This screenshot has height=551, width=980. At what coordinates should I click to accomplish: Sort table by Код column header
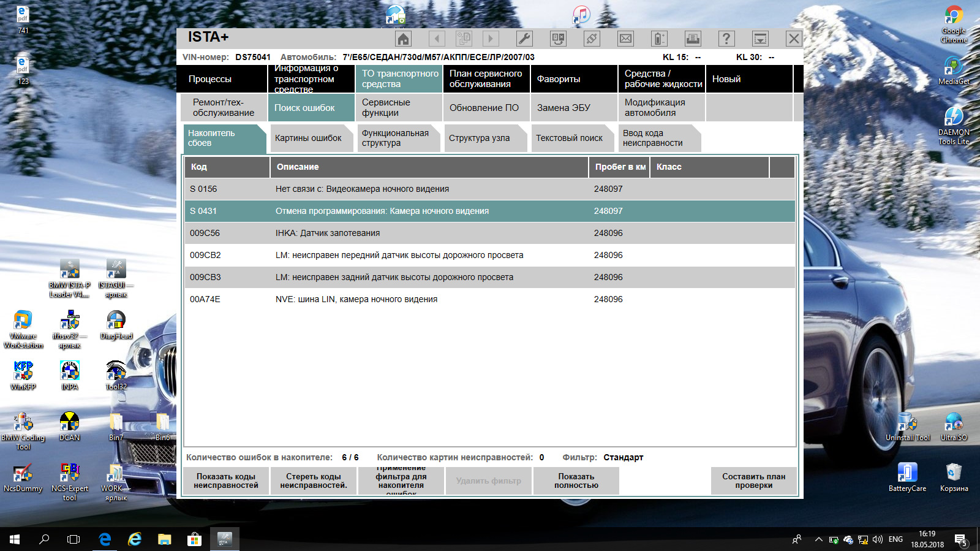(x=227, y=167)
